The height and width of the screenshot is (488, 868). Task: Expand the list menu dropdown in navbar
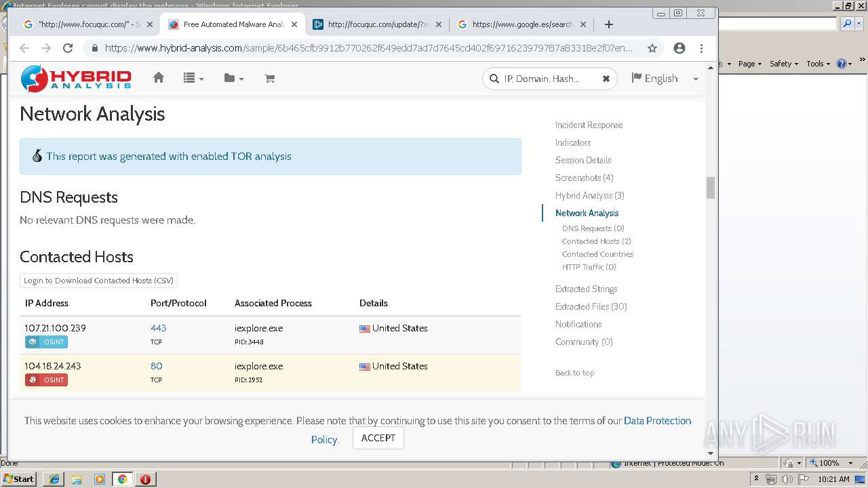tap(193, 79)
